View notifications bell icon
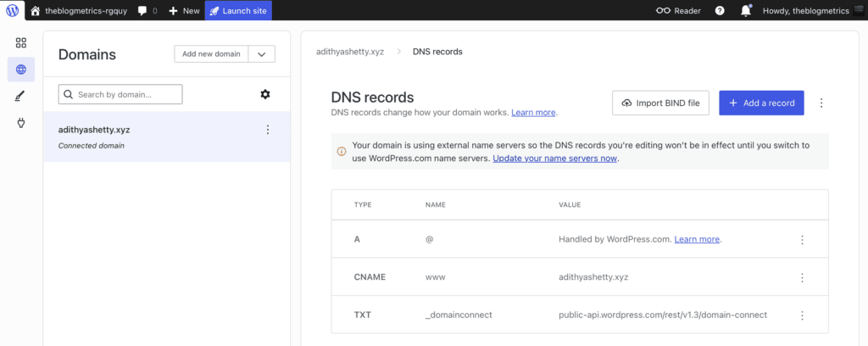 (x=746, y=10)
